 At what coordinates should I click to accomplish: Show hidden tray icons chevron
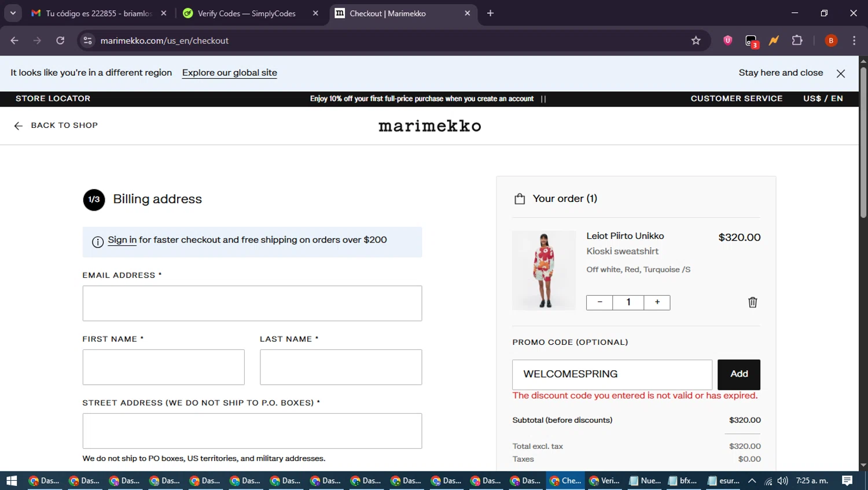[x=752, y=481]
